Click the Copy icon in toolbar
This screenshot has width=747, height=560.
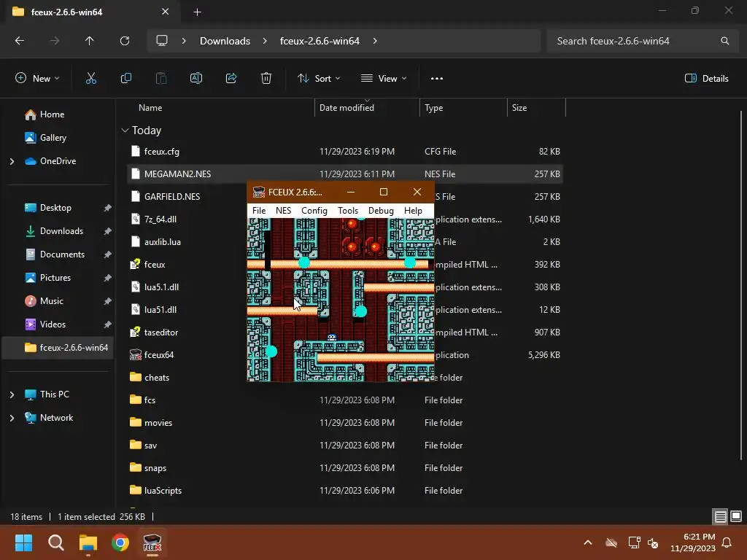point(125,79)
